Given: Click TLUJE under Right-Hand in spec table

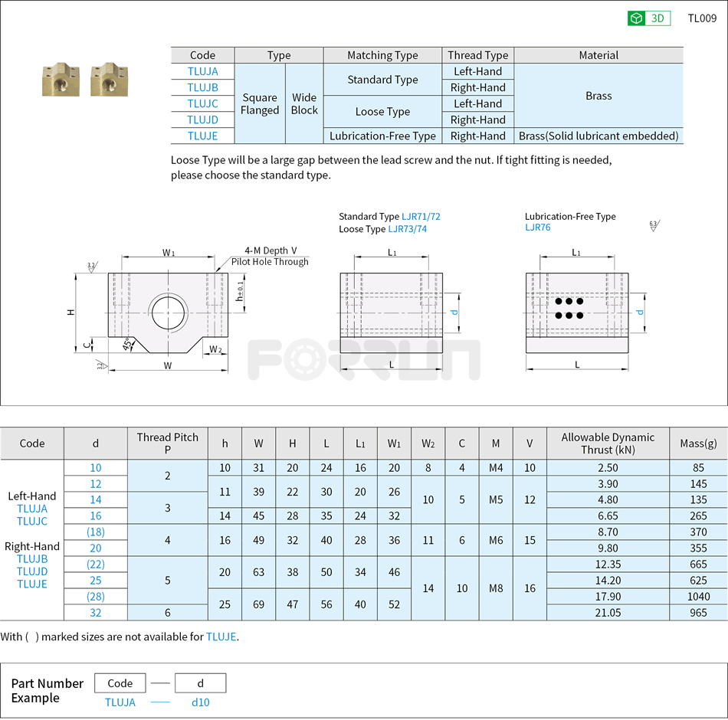Looking at the screenshot, I should tap(32, 584).
